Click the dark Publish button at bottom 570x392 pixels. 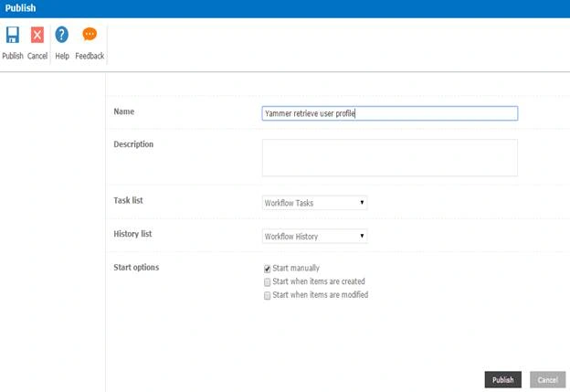502,380
